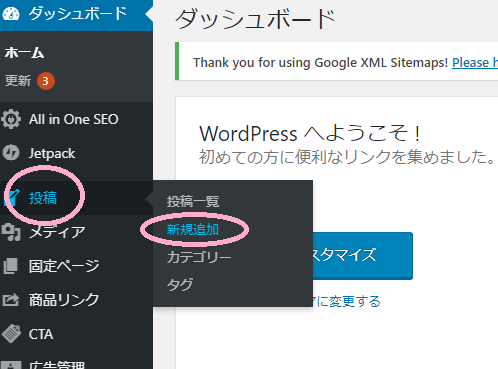Open the 更新 updates page

coord(18,81)
